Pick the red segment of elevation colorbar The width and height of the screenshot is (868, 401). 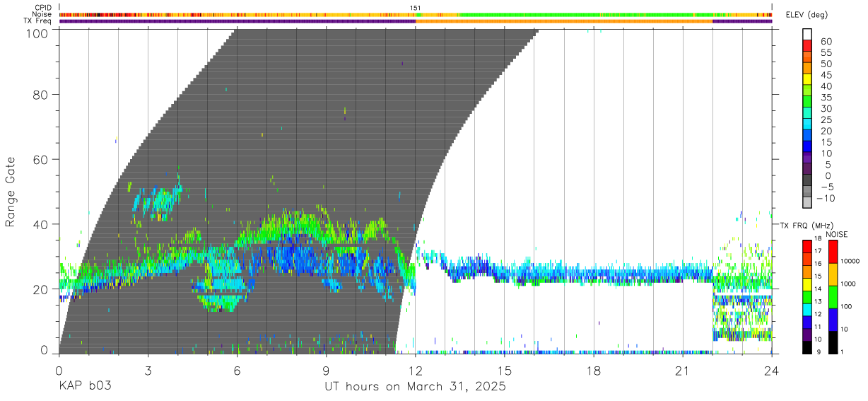coord(807,47)
